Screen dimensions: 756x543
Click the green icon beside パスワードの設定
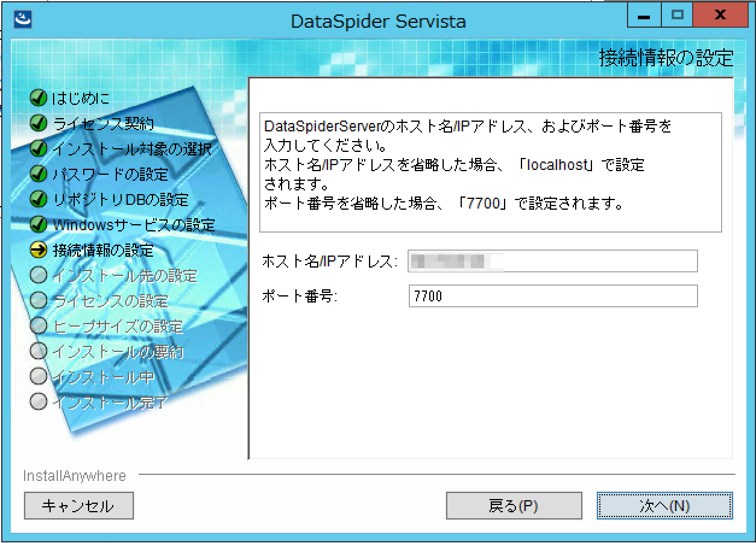click(x=37, y=174)
